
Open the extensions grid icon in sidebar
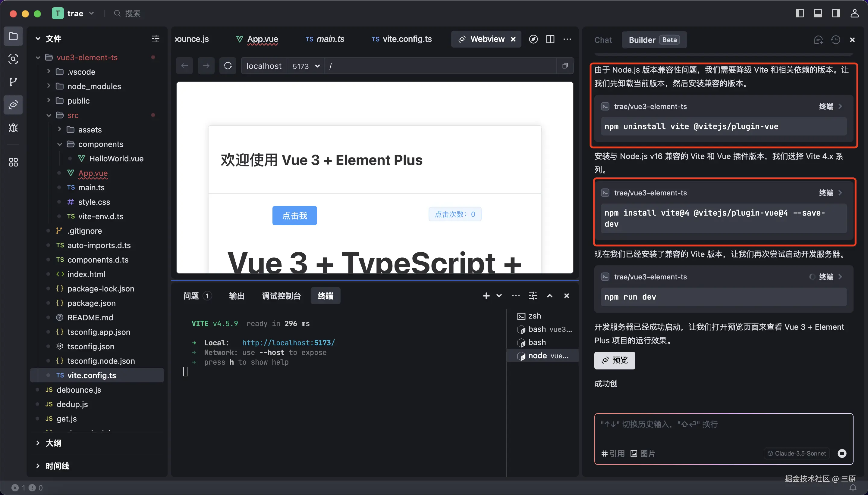point(13,162)
